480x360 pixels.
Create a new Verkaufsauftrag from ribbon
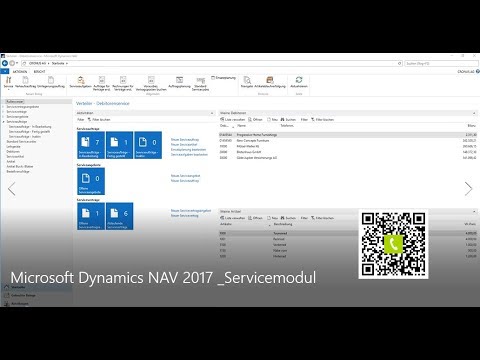coord(26,82)
